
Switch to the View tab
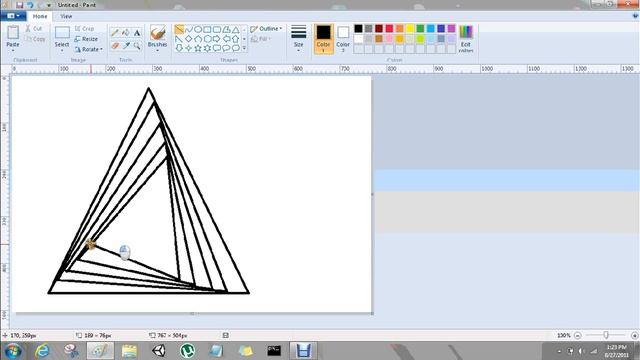click(x=66, y=16)
